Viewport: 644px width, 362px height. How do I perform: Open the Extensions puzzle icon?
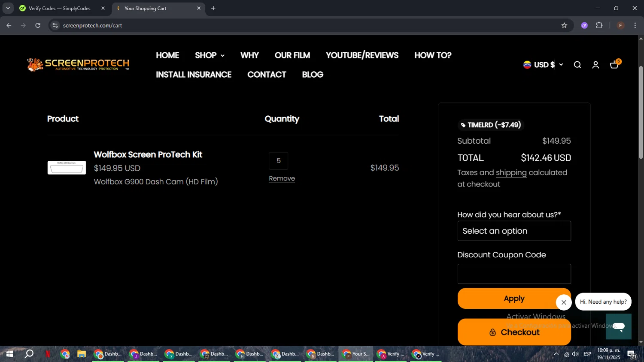599,25
